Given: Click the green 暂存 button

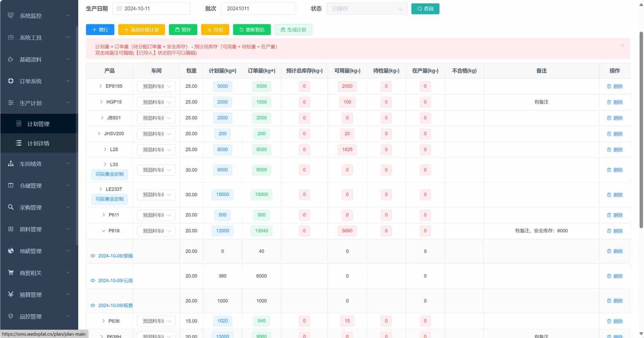Looking at the screenshot, I should pyautogui.click(x=183, y=30).
